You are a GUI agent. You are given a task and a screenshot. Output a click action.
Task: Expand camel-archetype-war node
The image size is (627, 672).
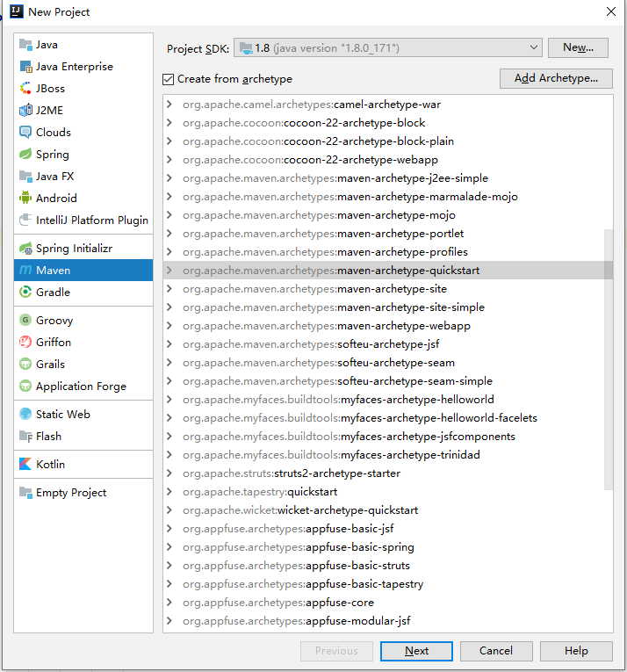click(x=169, y=105)
